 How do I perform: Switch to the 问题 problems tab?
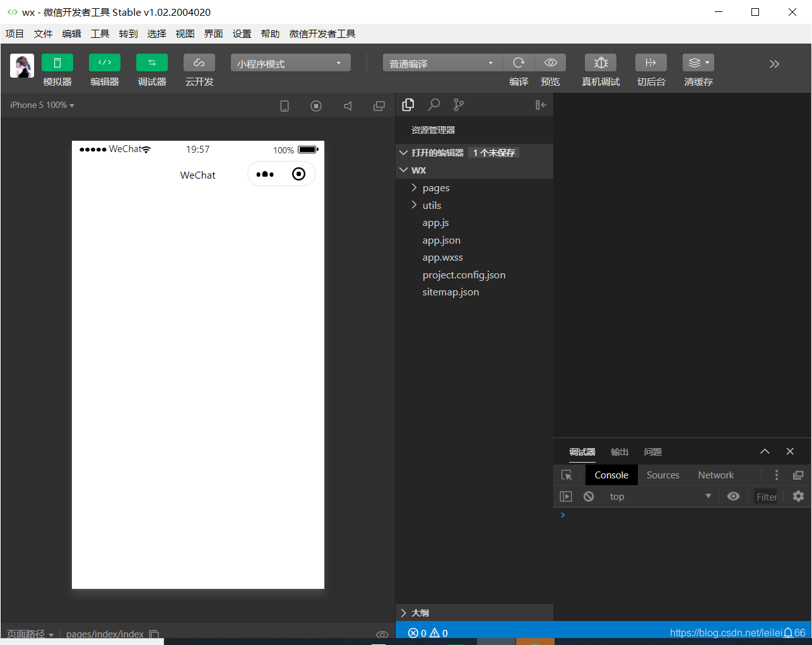click(x=653, y=452)
